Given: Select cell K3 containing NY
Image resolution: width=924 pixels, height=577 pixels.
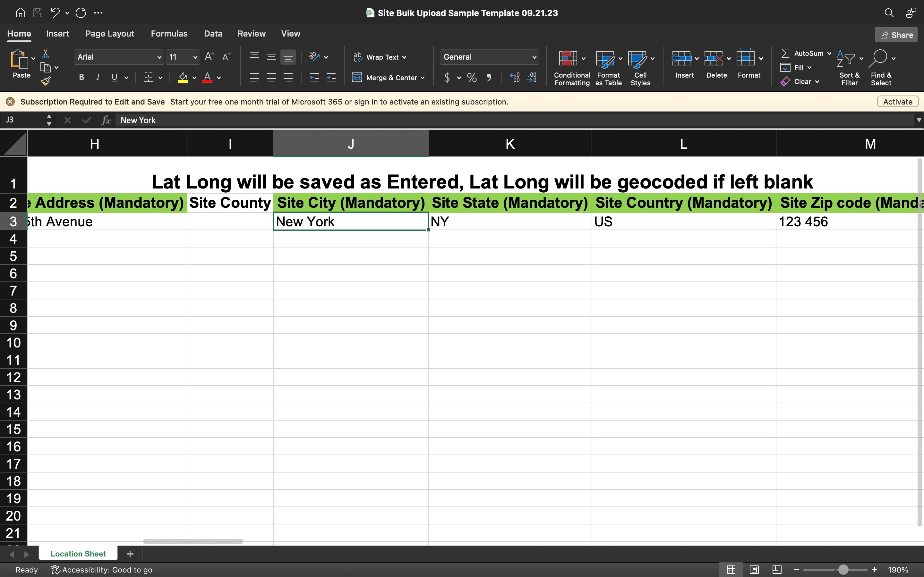Looking at the screenshot, I should [510, 222].
